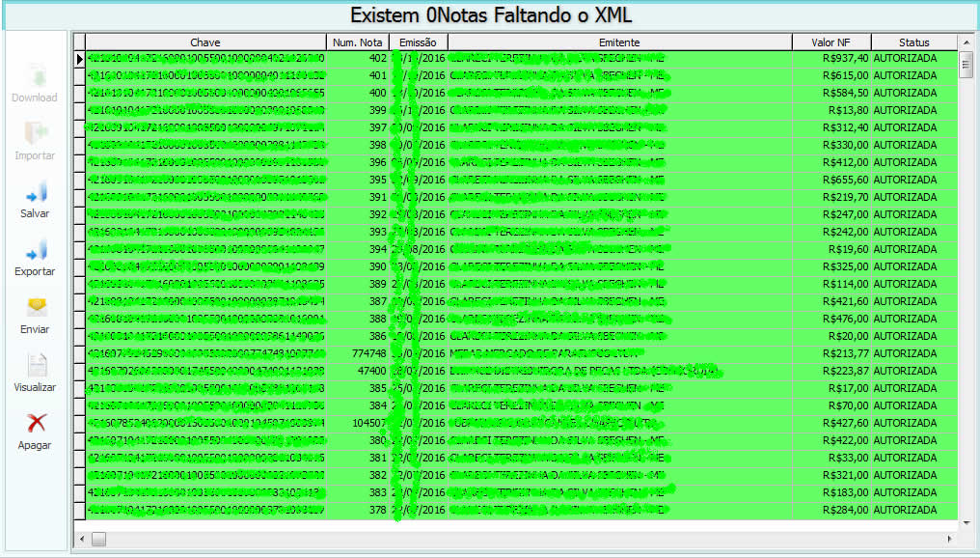Sort by the Chave column header
980x558 pixels.
click(x=205, y=42)
